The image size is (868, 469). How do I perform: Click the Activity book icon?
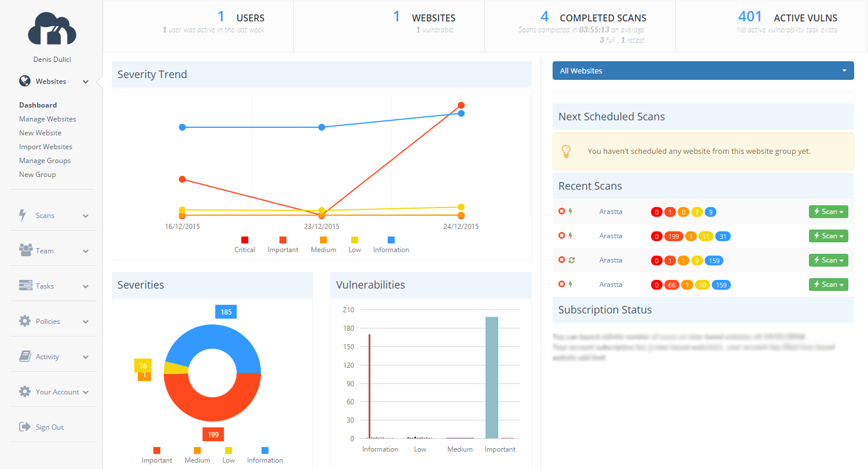coord(25,356)
